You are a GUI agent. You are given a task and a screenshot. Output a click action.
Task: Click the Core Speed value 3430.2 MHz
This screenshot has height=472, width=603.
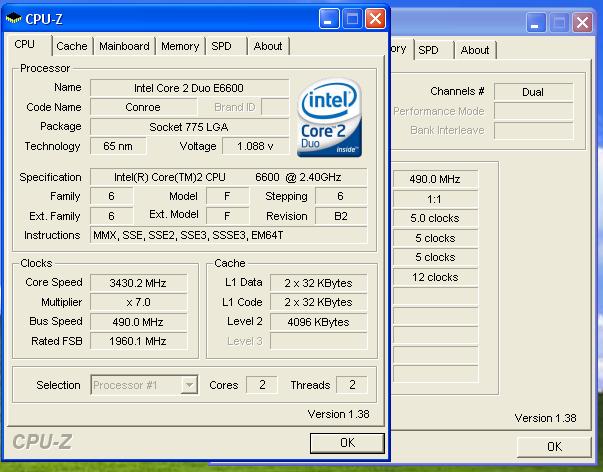(x=138, y=283)
